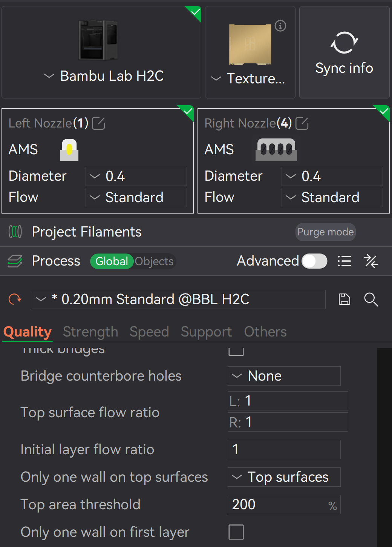
Task: Switch to the Others tab
Action: click(265, 332)
